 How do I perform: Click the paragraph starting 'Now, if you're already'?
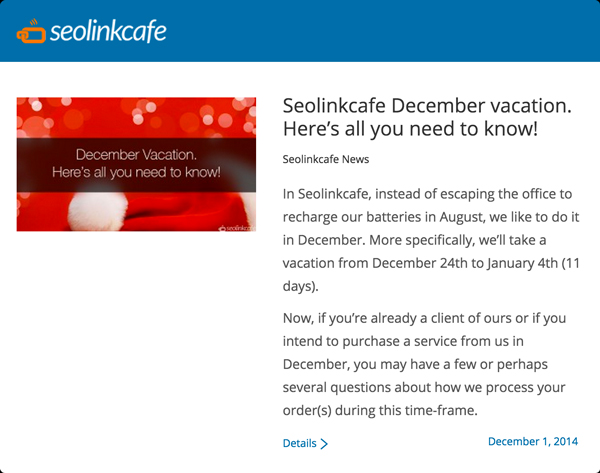click(x=424, y=364)
